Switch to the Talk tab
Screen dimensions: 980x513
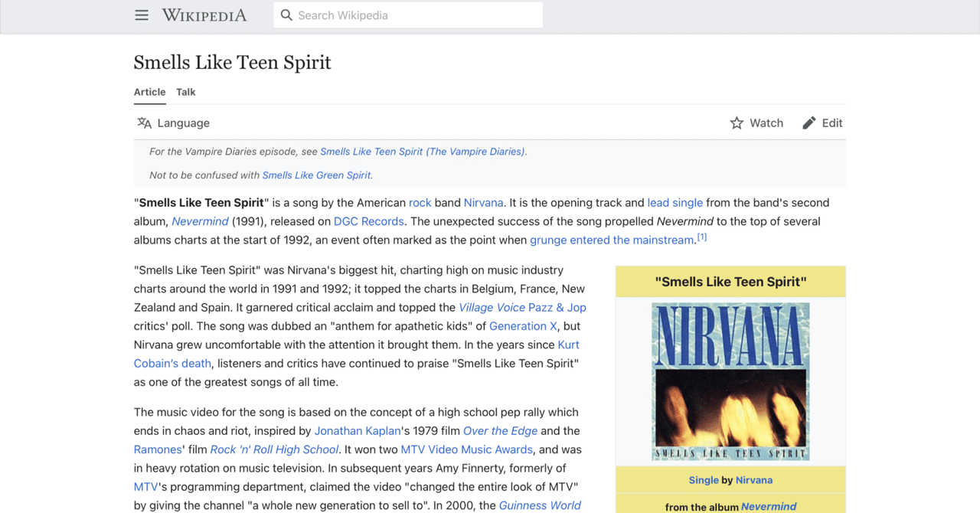[186, 92]
